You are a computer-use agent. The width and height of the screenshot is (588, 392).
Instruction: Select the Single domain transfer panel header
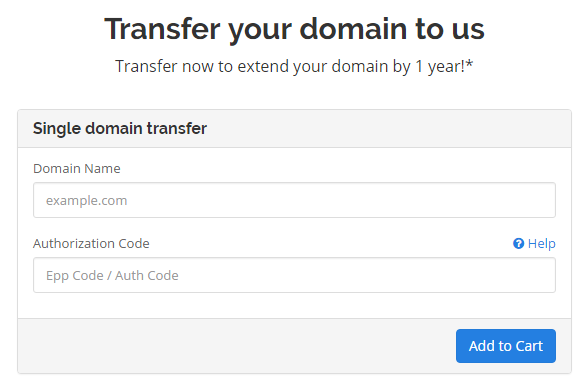[x=294, y=129]
